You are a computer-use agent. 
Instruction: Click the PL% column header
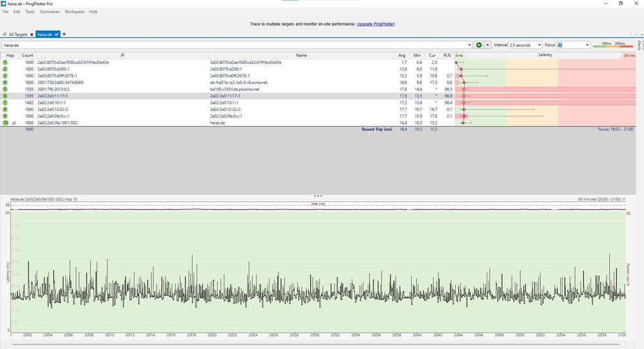click(x=447, y=55)
